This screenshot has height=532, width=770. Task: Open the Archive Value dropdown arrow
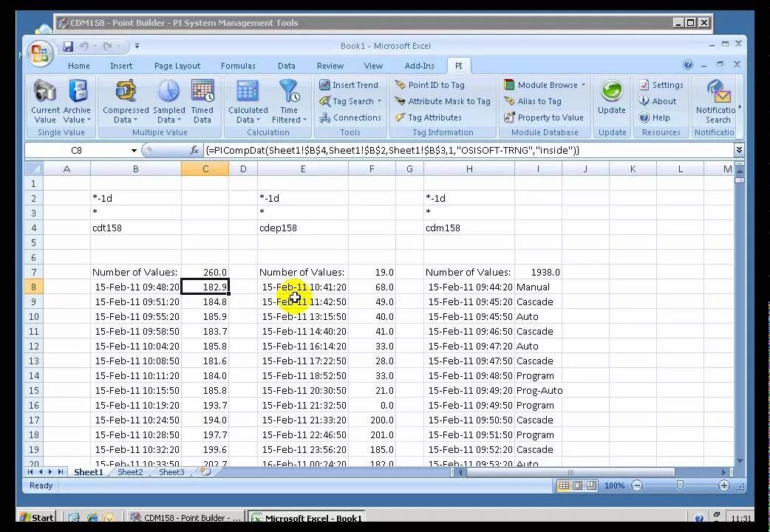(x=89, y=120)
